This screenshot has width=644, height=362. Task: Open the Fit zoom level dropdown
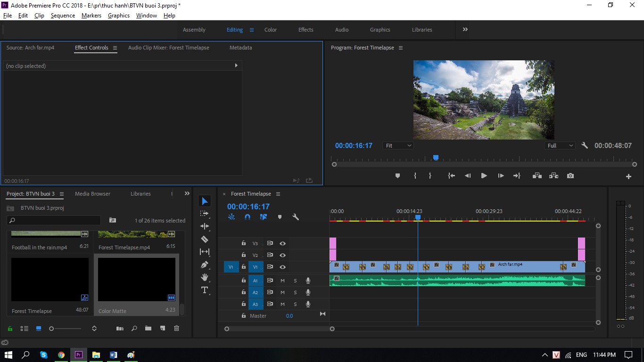[x=398, y=146]
